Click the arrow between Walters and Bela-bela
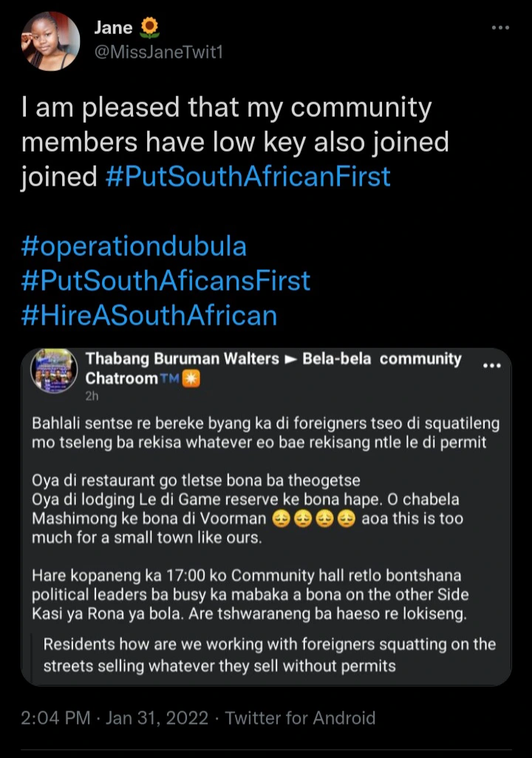The width and height of the screenshot is (532, 758). pyautogui.click(x=290, y=359)
